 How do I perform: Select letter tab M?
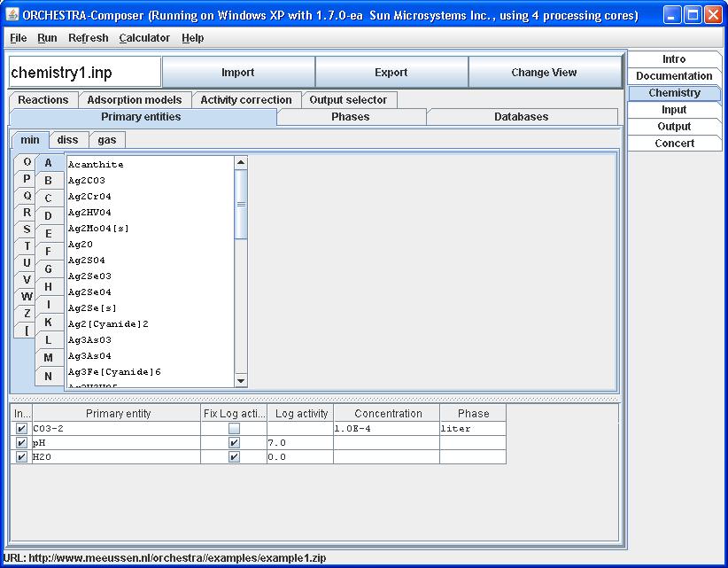(49, 358)
